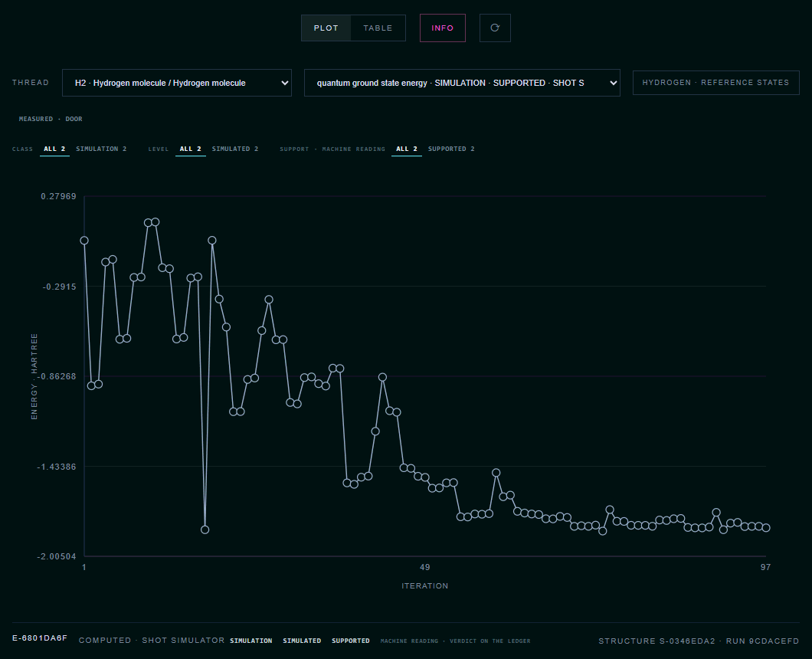Switch to the PLOT view tab
The image size is (812, 659).
point(326,28)
